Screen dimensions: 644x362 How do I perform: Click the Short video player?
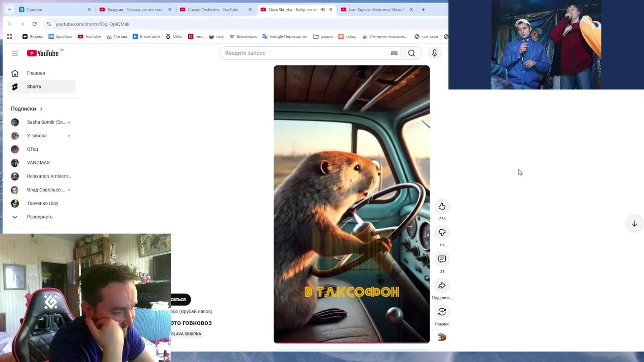[352, 204]
